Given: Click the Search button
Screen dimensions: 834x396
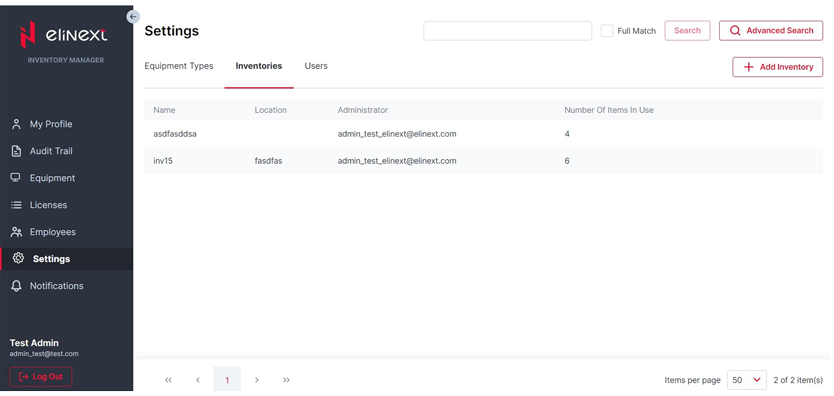Looking at the screenshot, I should click(687, 31).
